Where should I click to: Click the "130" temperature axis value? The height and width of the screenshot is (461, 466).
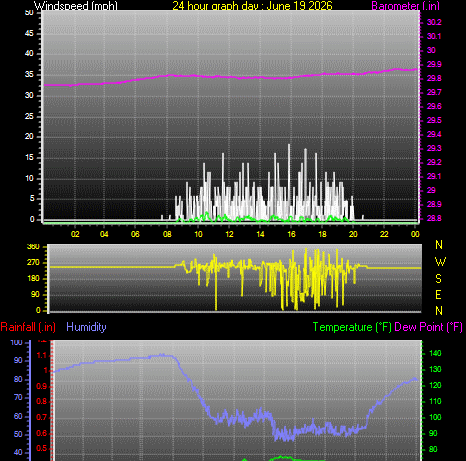[x=435, y=369]
